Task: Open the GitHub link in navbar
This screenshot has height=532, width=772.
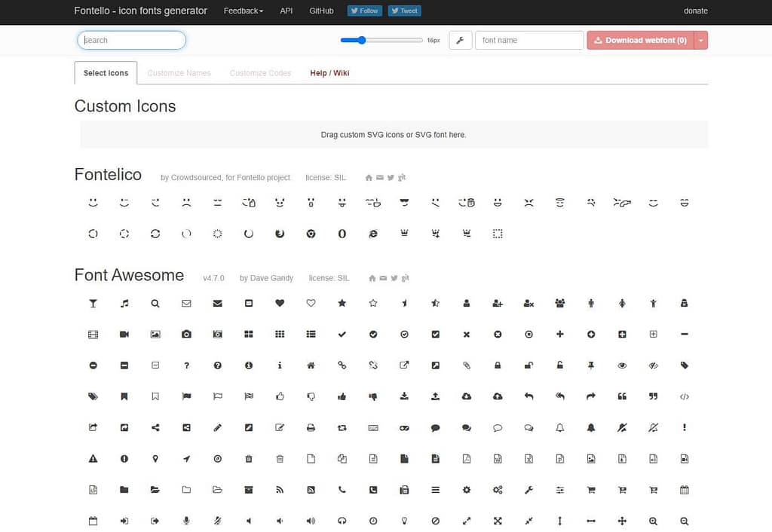Action: pyautogui.click(x=321, y=11)
